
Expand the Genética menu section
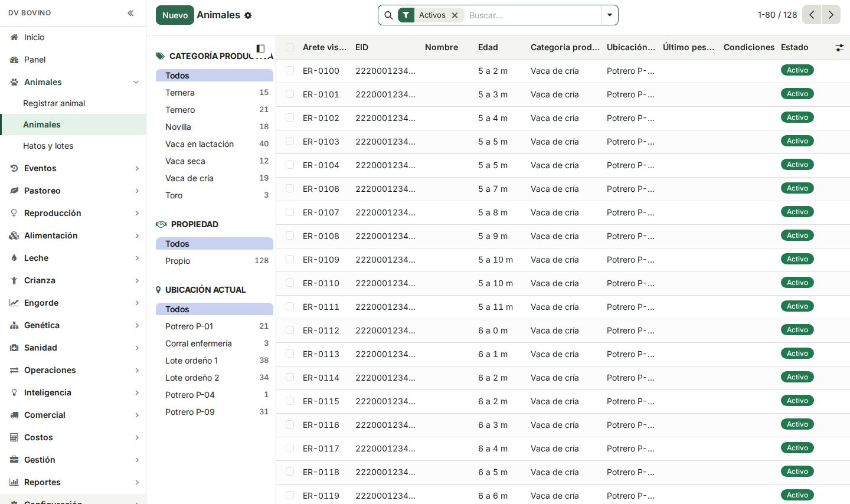(x=73, y=325)
